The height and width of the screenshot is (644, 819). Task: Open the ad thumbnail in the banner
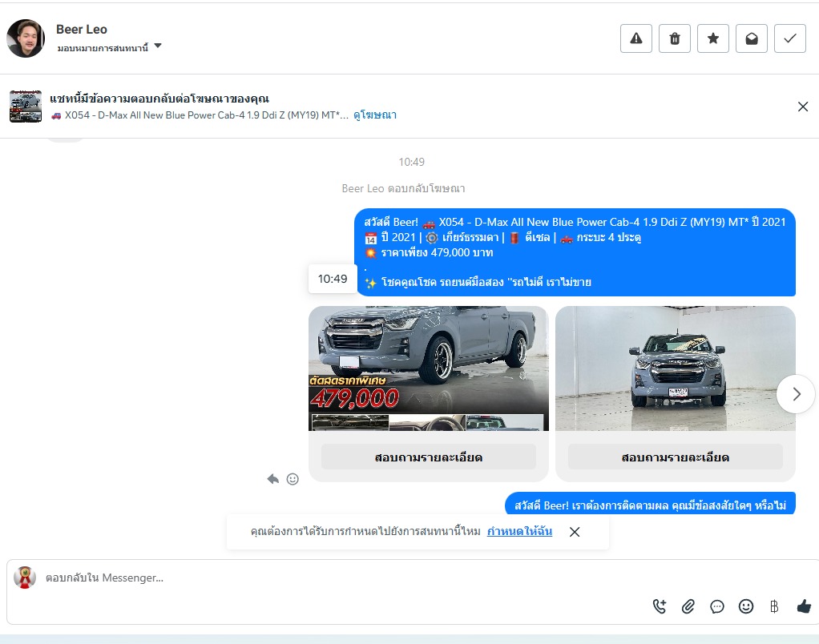pos(26,107)
